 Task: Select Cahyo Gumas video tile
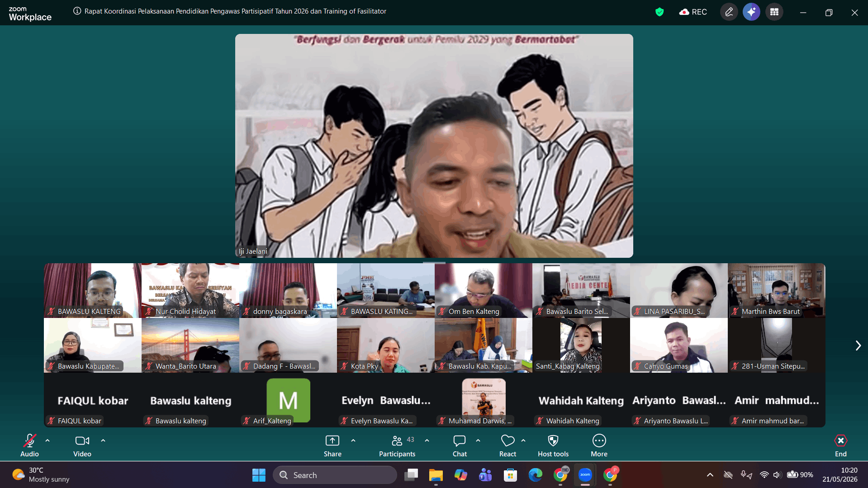[679, 345]
